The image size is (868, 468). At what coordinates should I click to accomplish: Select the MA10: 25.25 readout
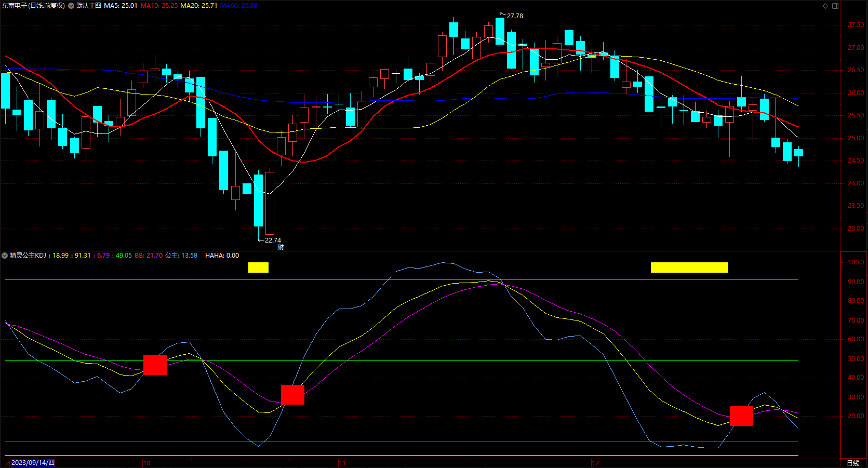click(x=159, y=6)
